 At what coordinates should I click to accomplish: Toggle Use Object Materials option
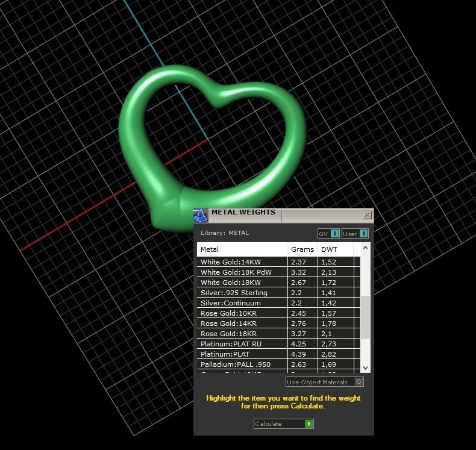[325, 382]
